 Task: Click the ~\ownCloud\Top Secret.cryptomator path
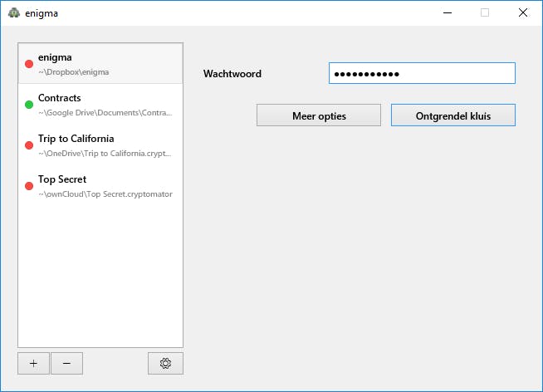pos(105,194)
